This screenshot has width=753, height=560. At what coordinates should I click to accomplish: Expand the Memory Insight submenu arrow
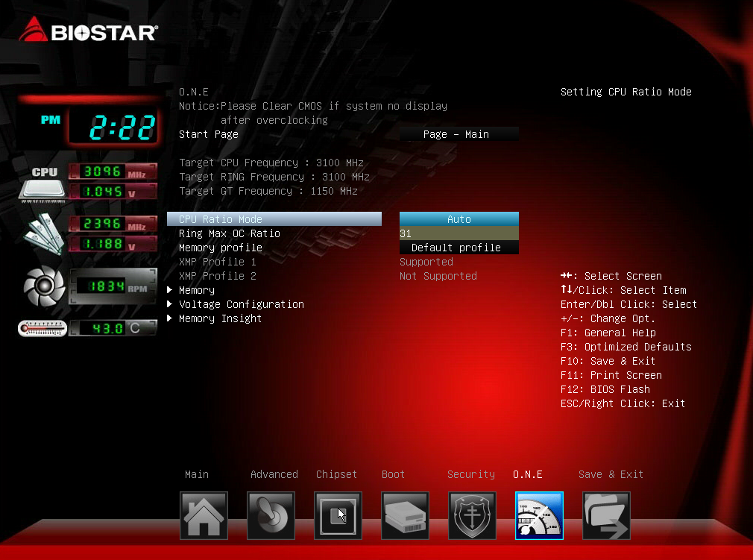[169, 318]
